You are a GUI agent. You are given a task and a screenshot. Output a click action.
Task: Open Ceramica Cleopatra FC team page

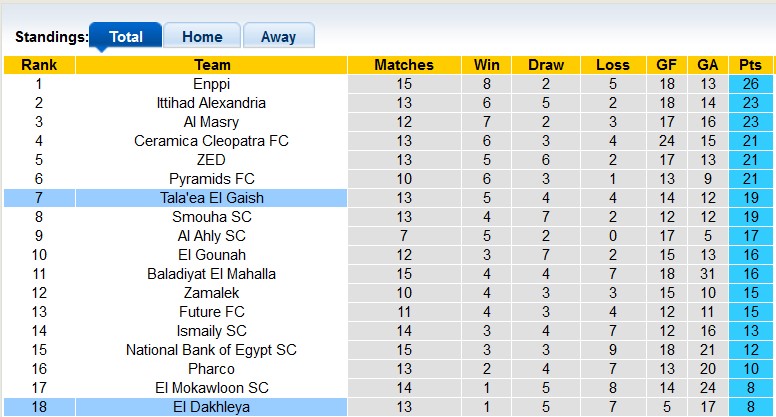(211, 141)
